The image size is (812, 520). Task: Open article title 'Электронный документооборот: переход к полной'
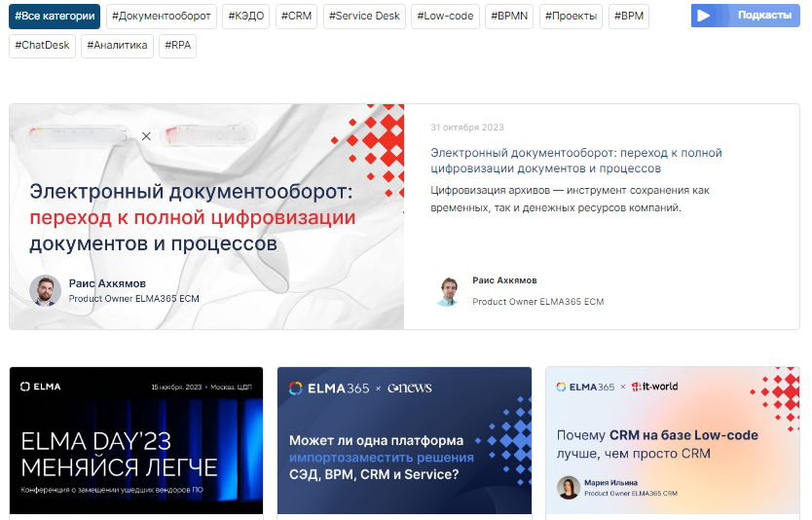tap(575, 161)
